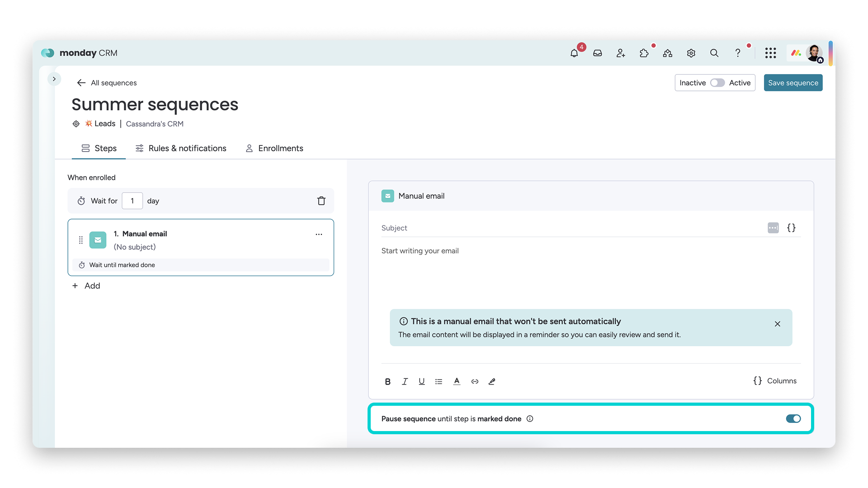Open Manual email step options menu
The image size is (868, 488).
(319, 234)
